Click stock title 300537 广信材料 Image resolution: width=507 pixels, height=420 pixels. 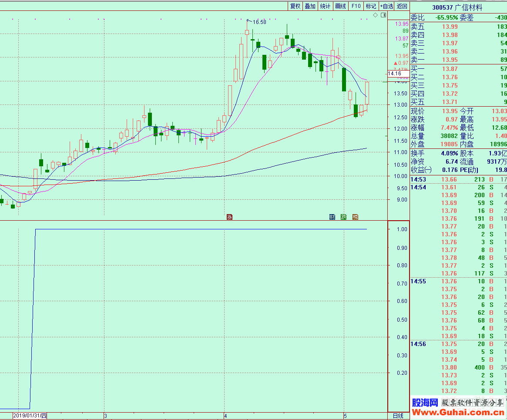[x=457, y=7]
